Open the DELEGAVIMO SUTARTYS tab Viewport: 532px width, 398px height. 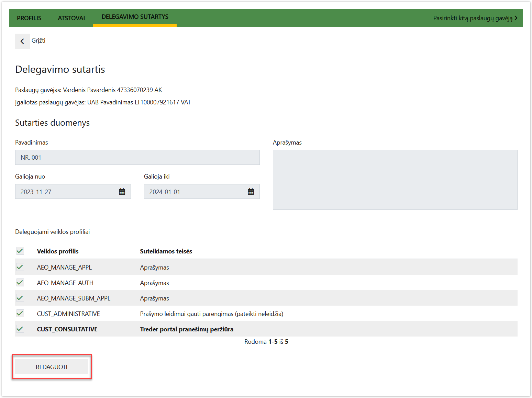point(135,17)
